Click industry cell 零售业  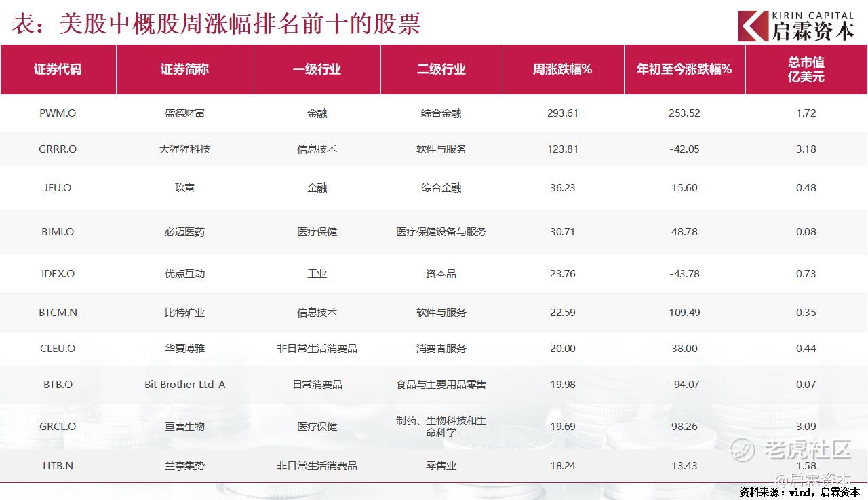[x=441, y=465]
